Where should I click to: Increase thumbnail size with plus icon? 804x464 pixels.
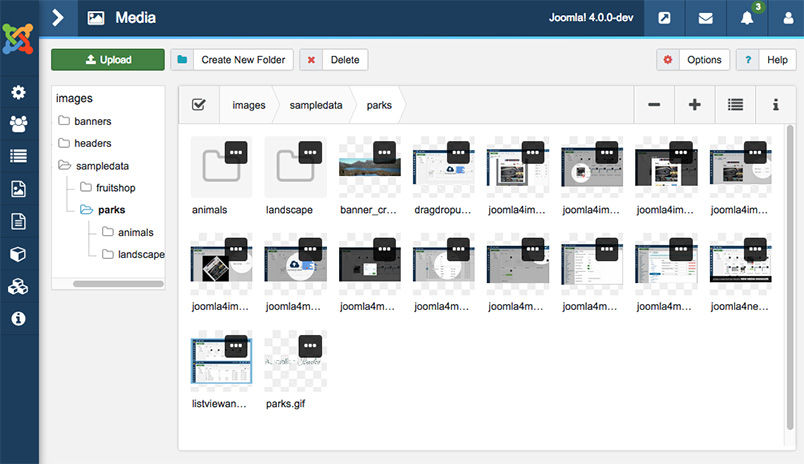(695, 105)
